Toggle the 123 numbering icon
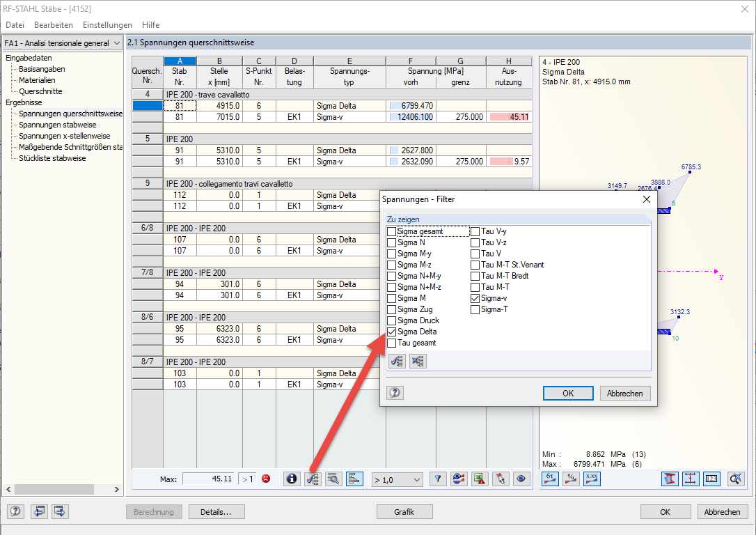Screen dimensions: 756x535 (711, 479)
